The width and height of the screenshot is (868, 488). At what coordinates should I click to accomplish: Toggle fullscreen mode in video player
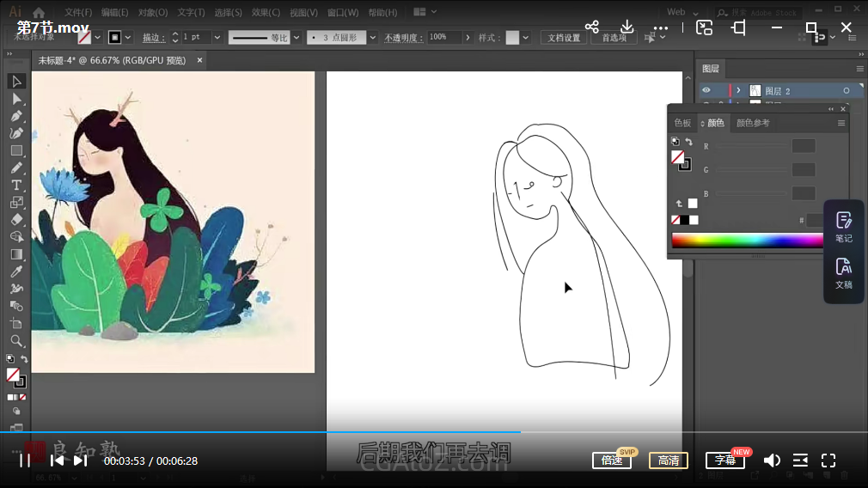[x=828, y=461]
